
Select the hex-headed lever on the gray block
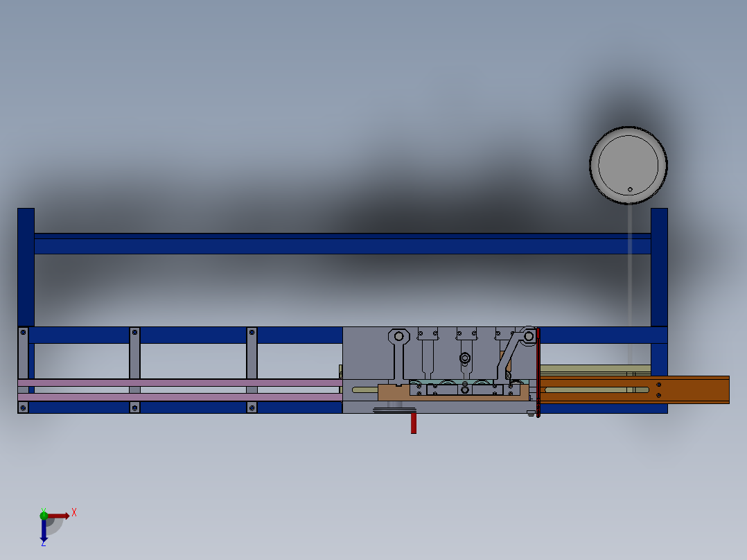(x=398, y=356)
